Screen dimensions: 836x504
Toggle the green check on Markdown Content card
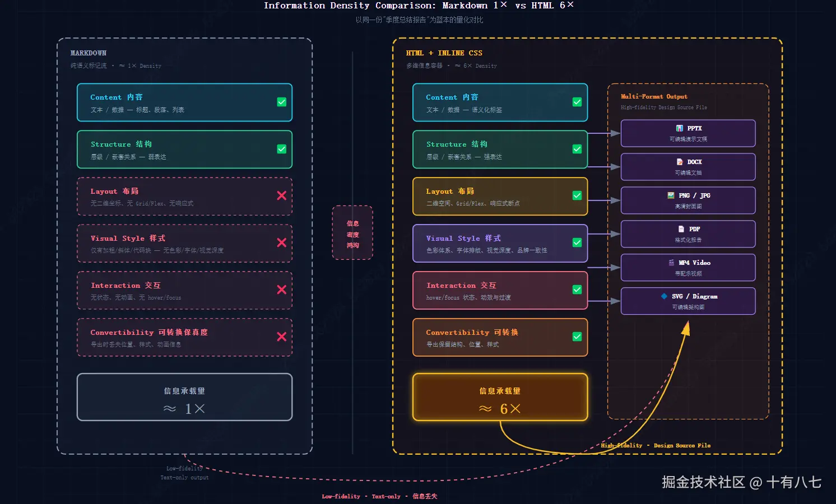pos(282,102)
